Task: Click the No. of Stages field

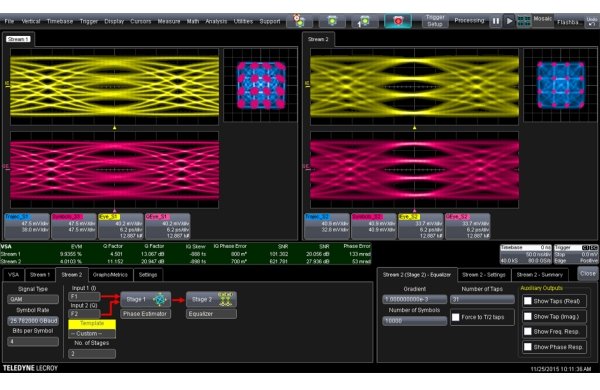Action: point(92,354)
